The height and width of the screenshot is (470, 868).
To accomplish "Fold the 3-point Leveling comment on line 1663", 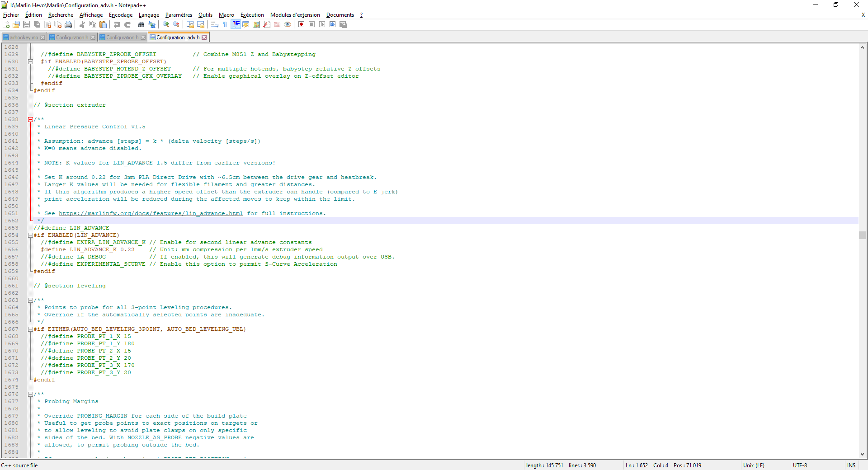I will click(31, 300).
